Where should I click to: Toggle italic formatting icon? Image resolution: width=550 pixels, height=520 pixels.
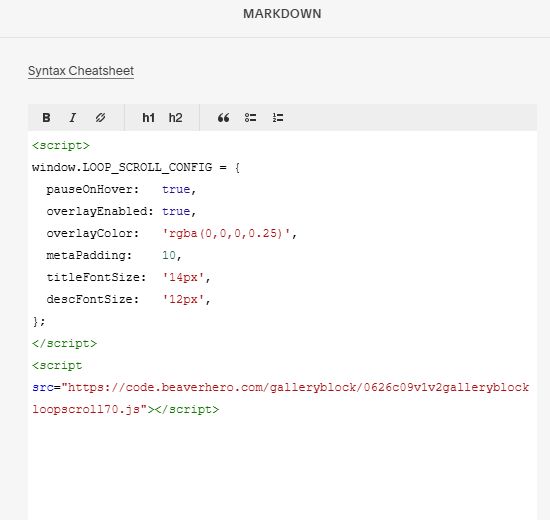point(73,118)
